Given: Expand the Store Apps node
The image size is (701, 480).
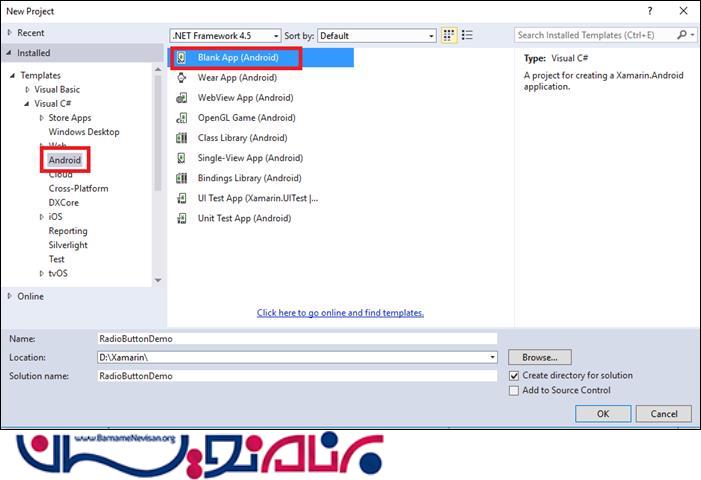Looking at the screenshot, I should pos(42,118).
